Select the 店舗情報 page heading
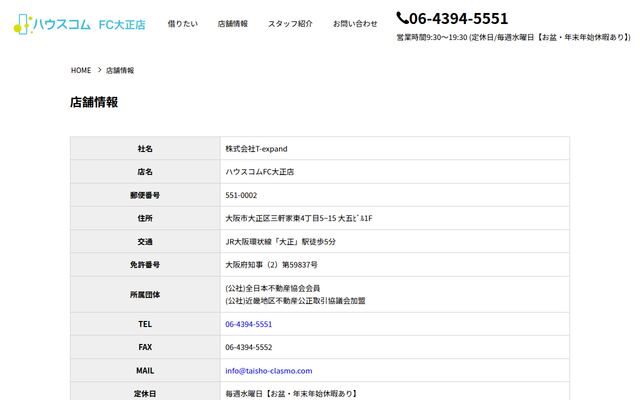This screenshot has width=640, height=400. pos(94,102)
